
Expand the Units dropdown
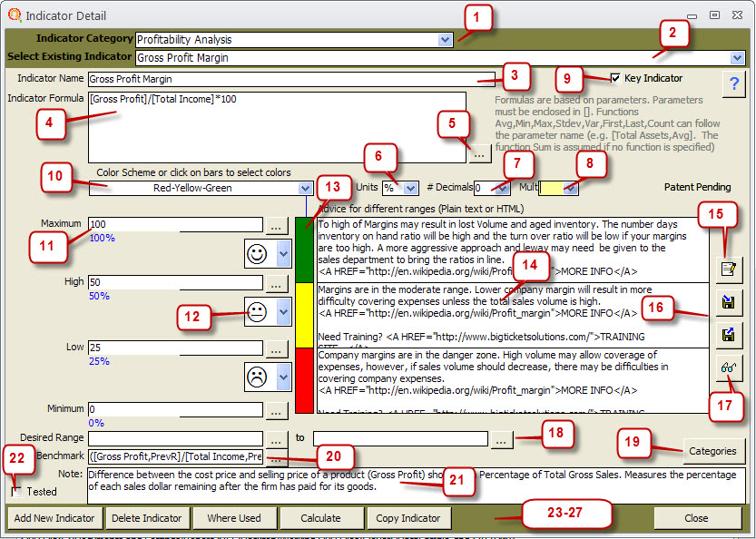pos(410,188)
